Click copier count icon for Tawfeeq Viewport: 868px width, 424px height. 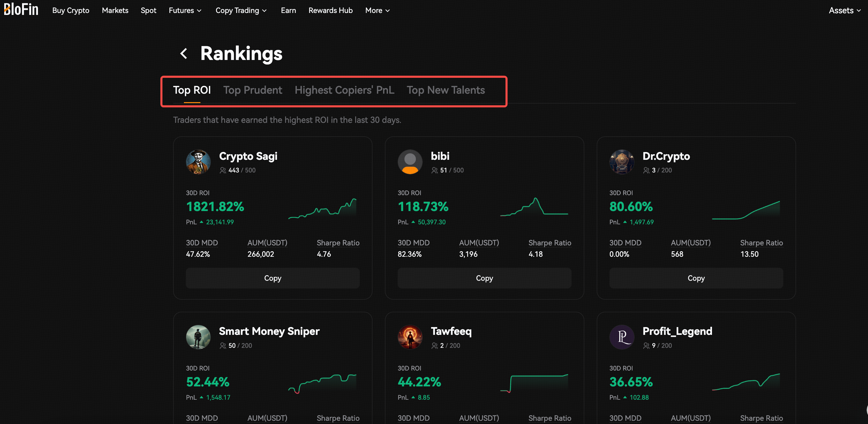tap(435, 346)
